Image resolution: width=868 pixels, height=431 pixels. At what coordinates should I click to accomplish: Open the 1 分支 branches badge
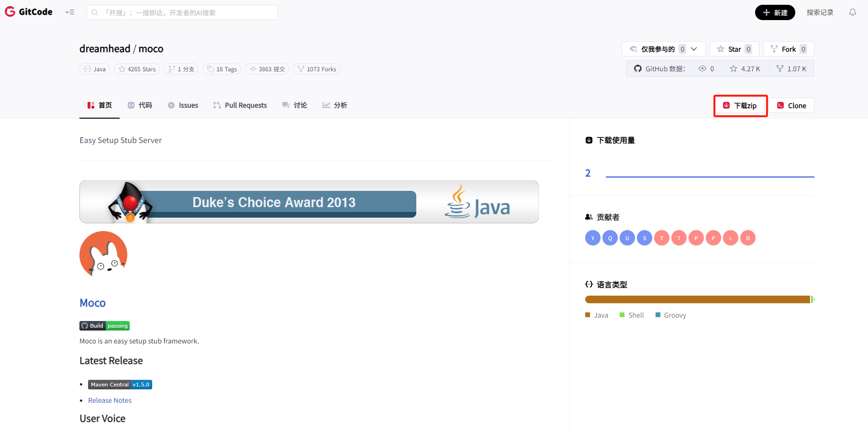181,69
